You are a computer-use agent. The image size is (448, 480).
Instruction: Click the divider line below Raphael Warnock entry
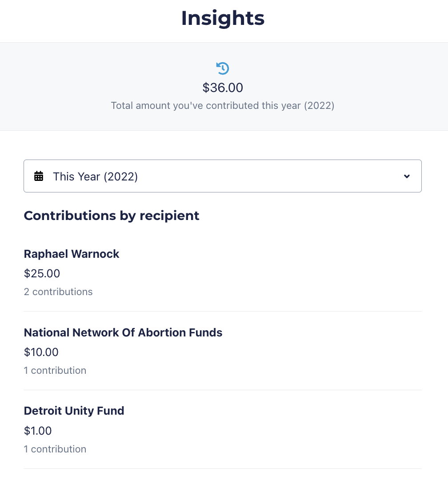click(x=223, y=312)
